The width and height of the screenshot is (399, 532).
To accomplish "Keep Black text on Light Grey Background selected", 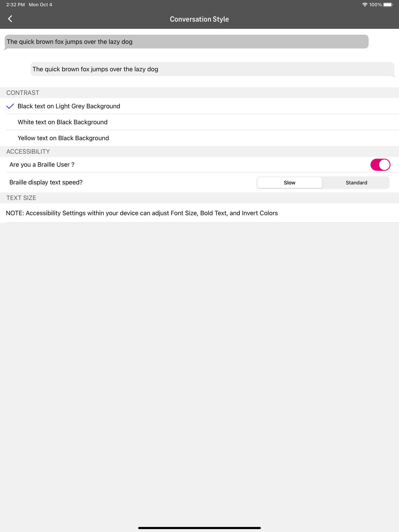I will click(x=69, y=106).
